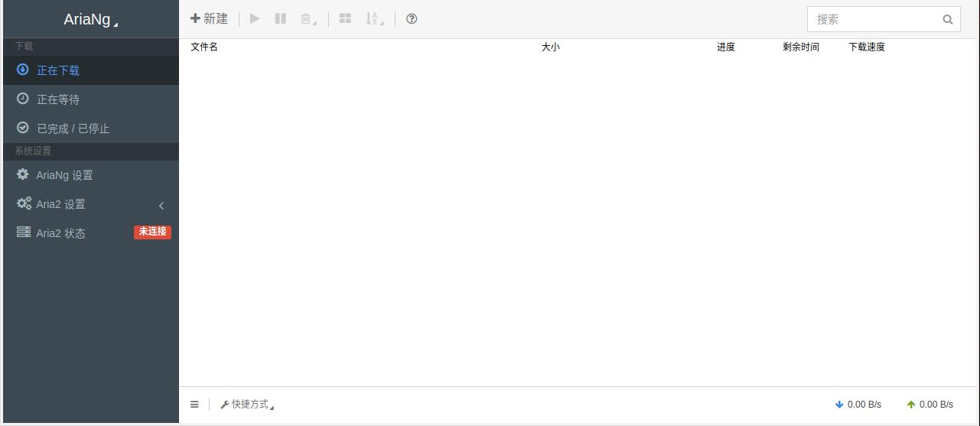This screenshot has width=980, height=426.
Task: Click the 未连接 disconnected badge
Action: 152,232
